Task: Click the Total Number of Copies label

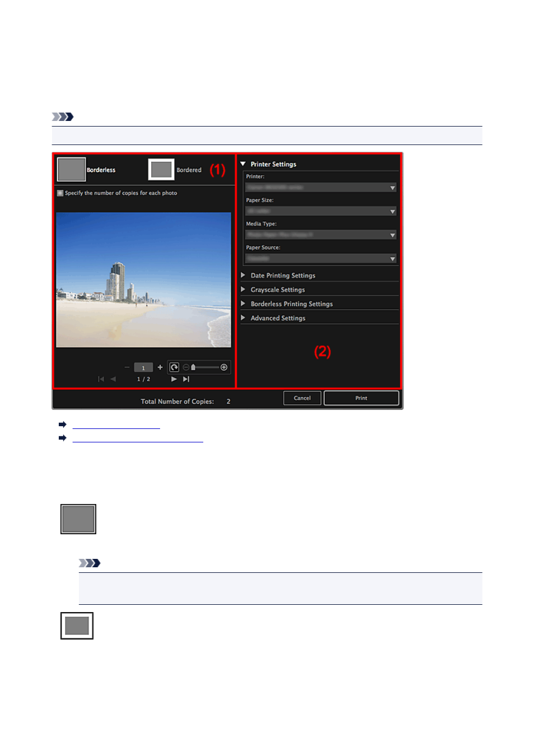Action: coord(177,402)
